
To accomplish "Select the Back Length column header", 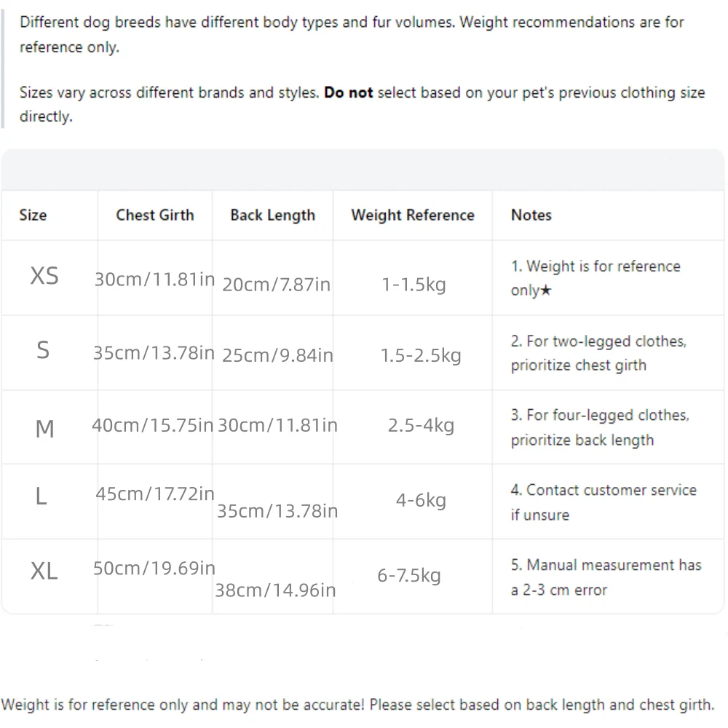I will click(272, 215).
